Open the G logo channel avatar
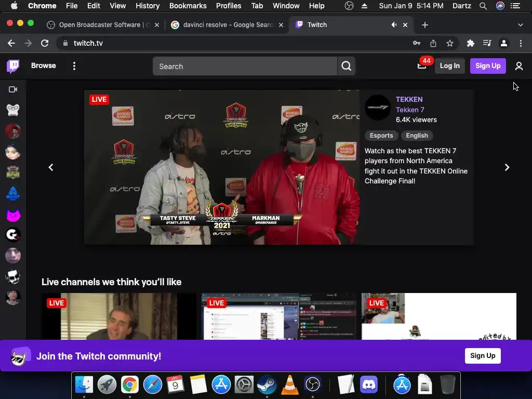 pyautogui.click(x=13, y=235)
